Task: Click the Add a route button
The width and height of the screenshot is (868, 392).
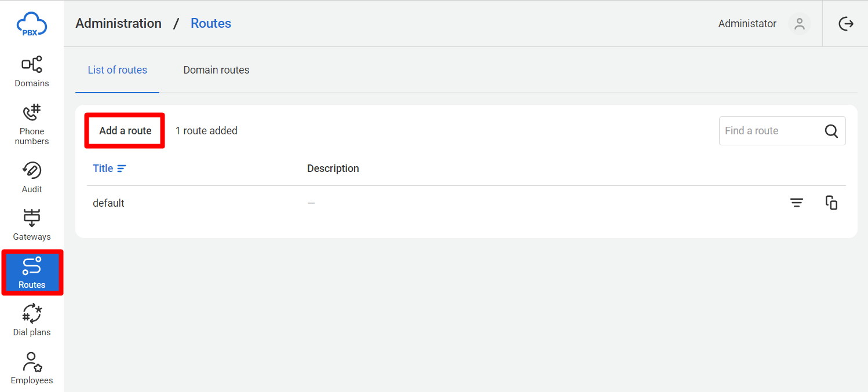Action: (x=125, y=131)
